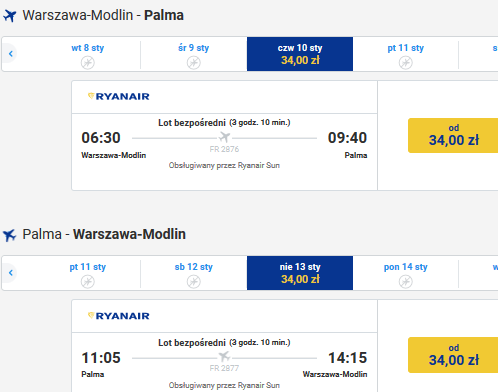The width and height of the screenshot is (498, 392).
Task: Choose the return od 34,00 zł price button
Action: tap(453, 355)
